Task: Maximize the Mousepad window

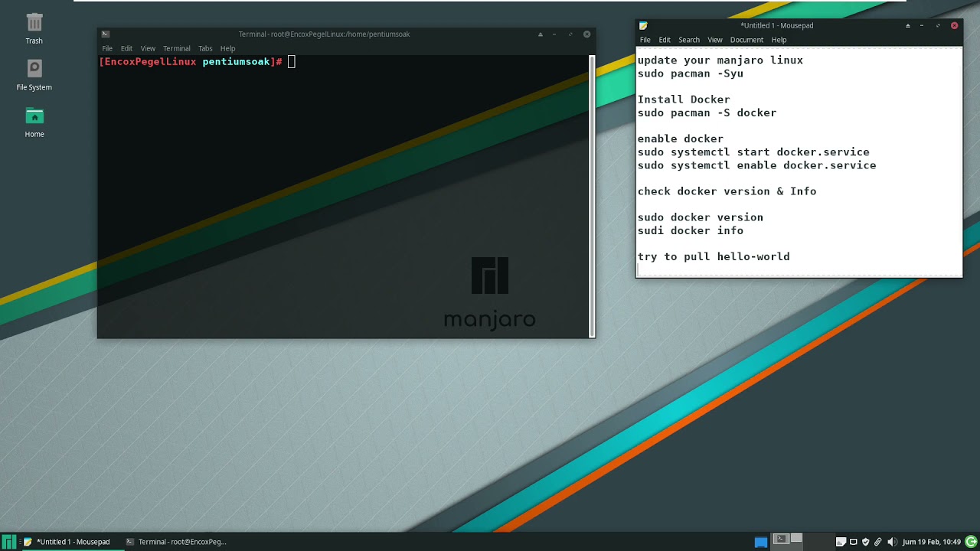Action: [938, 25]
